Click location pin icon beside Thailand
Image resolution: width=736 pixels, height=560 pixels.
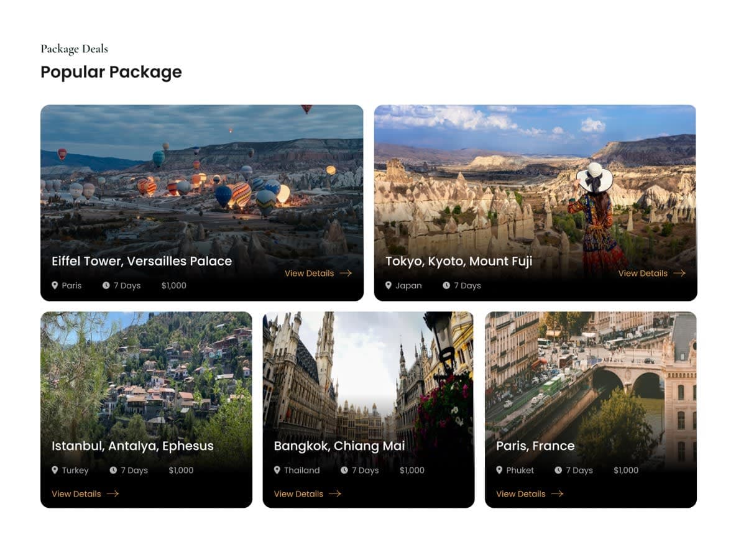277,470
